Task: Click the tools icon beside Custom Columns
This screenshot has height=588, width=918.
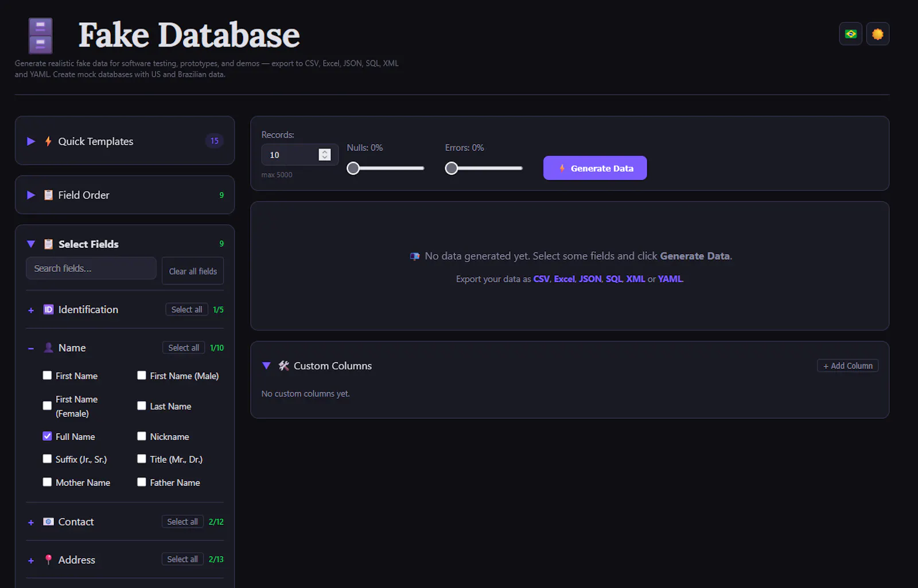Action: coord(283,365)
